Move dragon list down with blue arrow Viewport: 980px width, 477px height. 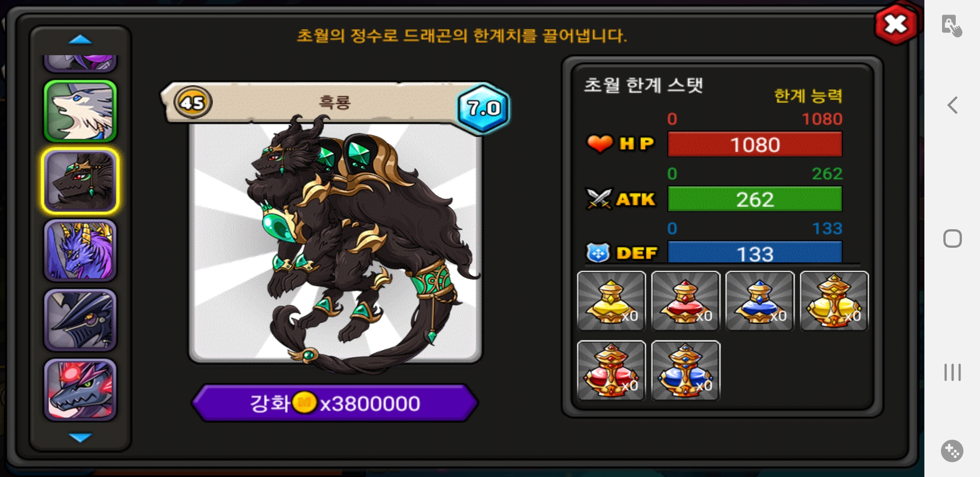pos(80,437)
